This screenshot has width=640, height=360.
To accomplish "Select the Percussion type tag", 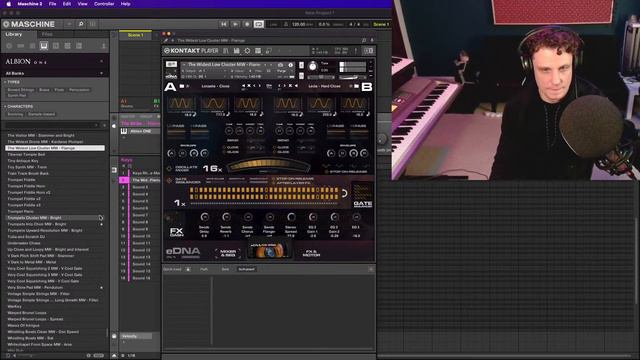I will pyautogui.click(x=79, y=90).
